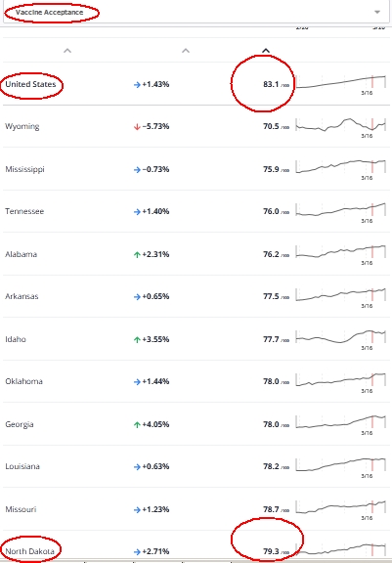Sort by change percentage column chevron
Viewport: 392px width, 563px height.
(x=186, y=51)
